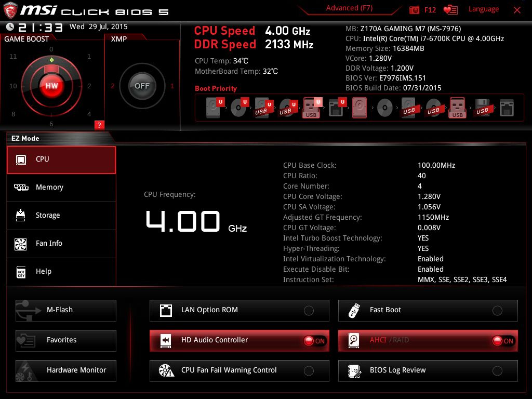Select legacy CD/DVD boot icon without badge
532x399 pixels.
(385, 108)
